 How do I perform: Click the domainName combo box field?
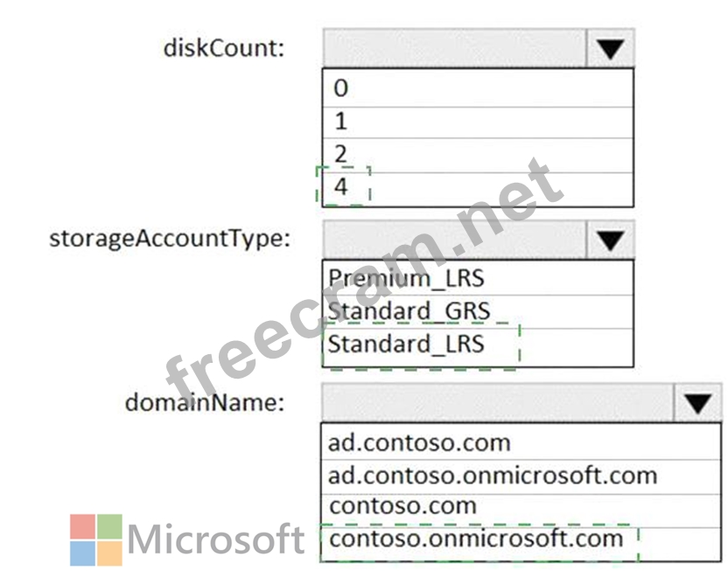pos(497,403)
